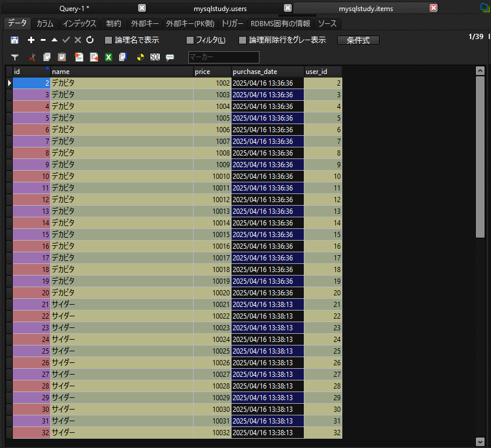Paste with the clipboard icon

click(x=62, y=57)
